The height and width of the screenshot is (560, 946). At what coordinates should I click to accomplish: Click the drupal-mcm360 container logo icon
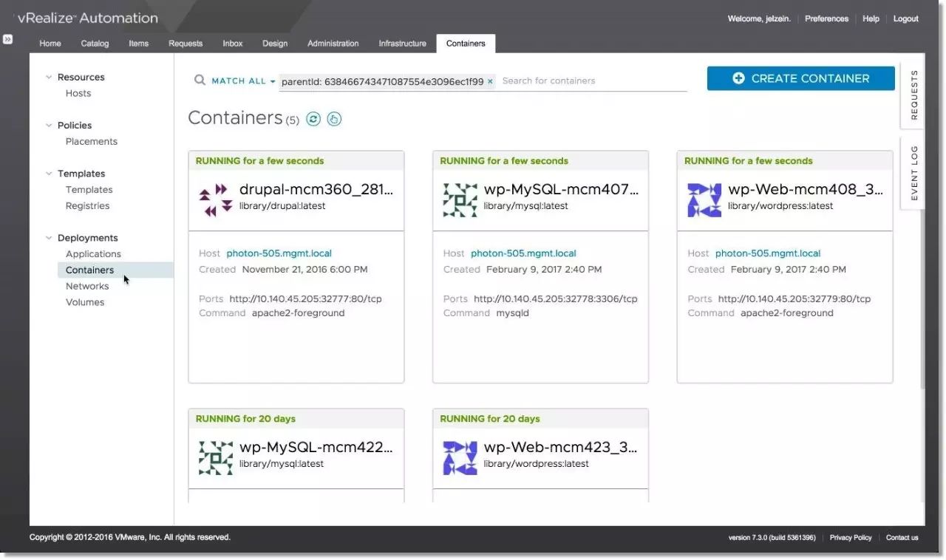coord(216,200)
